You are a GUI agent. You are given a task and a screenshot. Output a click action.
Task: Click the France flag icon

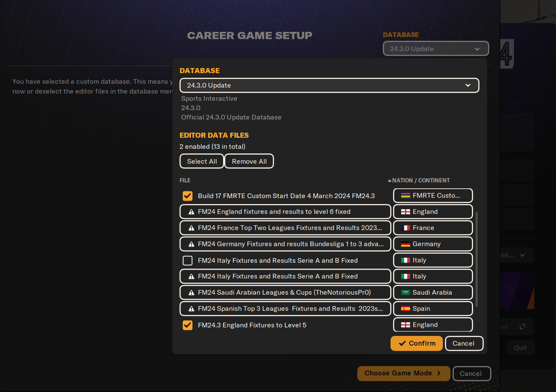click(405, 228)
